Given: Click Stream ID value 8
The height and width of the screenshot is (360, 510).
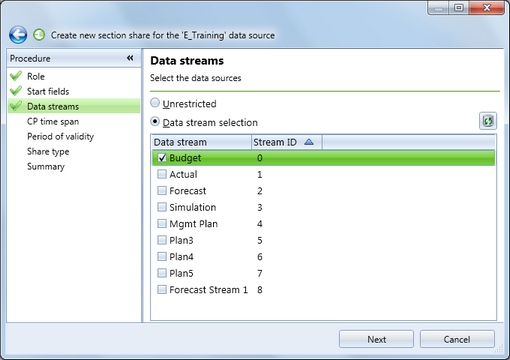Looking at the screenshot, I should pos(260,290).
